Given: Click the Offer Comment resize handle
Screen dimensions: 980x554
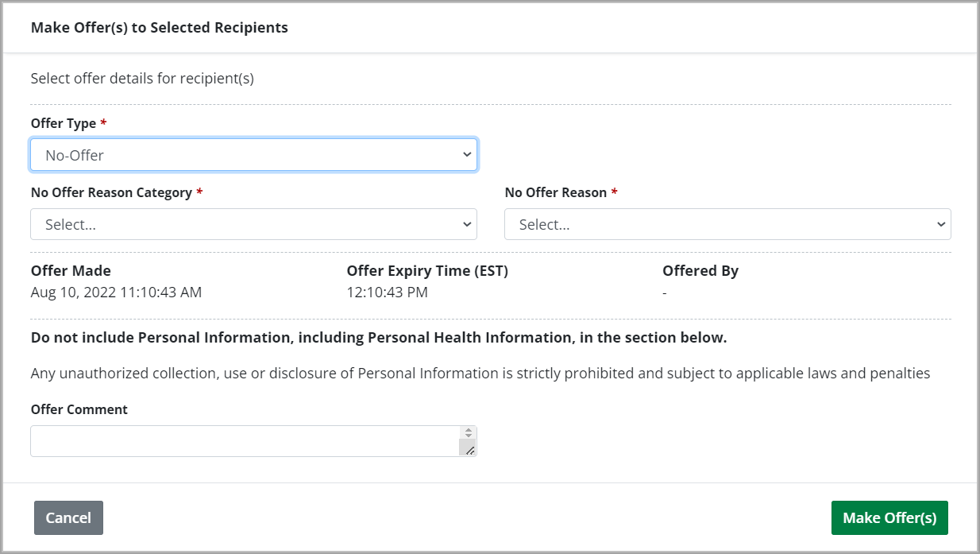Looking at the screenshot, I should (469, 449).
